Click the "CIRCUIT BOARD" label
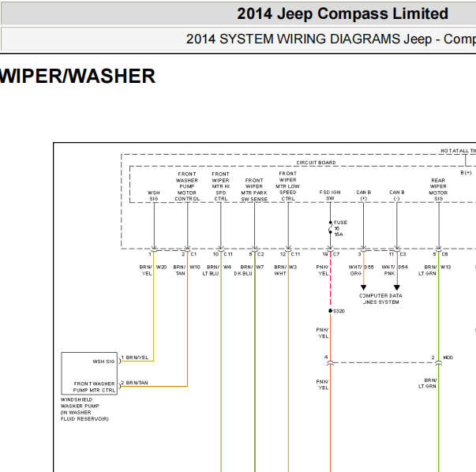Image resolution: width=476 pixels, height=472 pixels. pos(316,163)
